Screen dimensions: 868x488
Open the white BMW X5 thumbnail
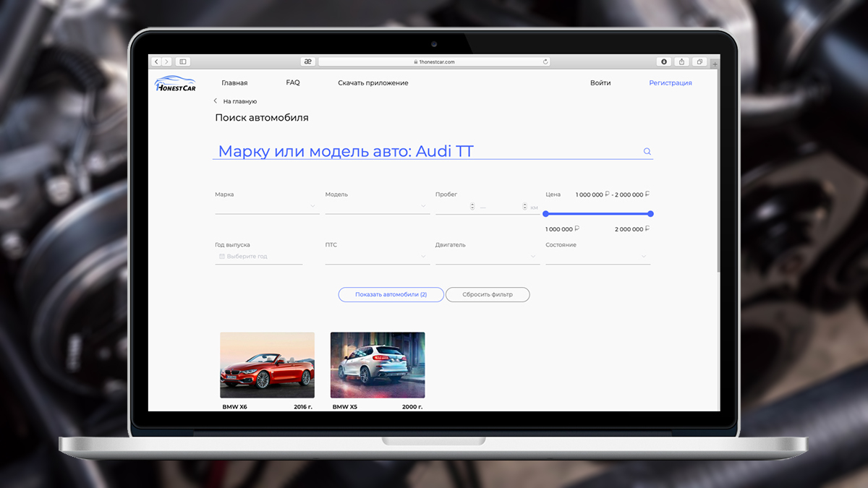click(x=378, y=365)
